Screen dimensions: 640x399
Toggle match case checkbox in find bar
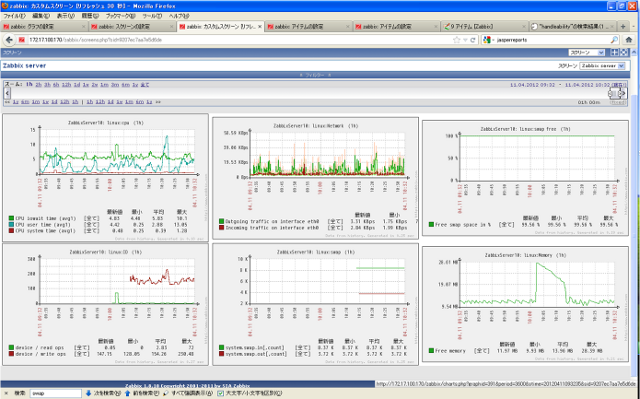(x=221, y=393)
